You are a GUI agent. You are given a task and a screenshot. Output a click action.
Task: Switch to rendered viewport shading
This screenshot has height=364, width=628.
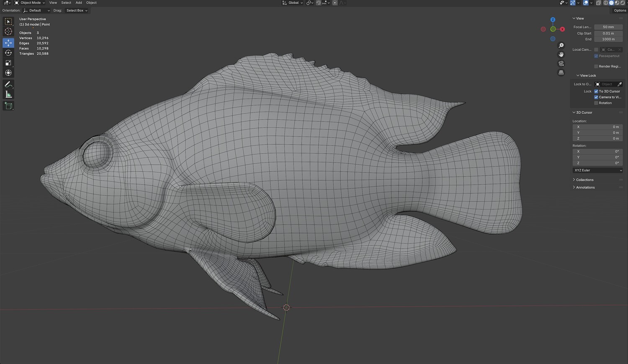tap(622, 3)
